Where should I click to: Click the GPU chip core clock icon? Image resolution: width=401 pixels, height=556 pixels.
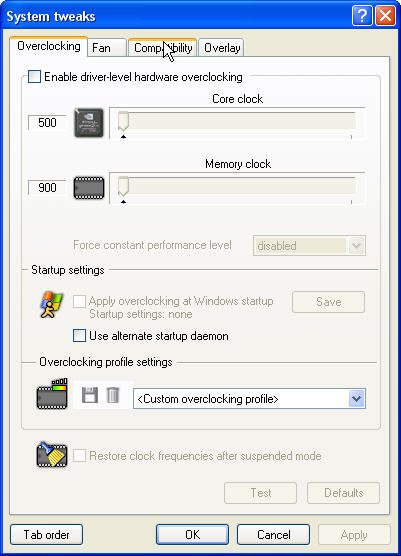[x=89, y=123]
